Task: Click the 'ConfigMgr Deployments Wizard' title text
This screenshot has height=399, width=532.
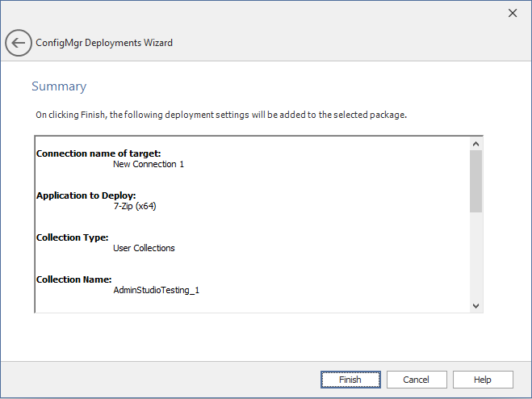Action: click(104, 43)
